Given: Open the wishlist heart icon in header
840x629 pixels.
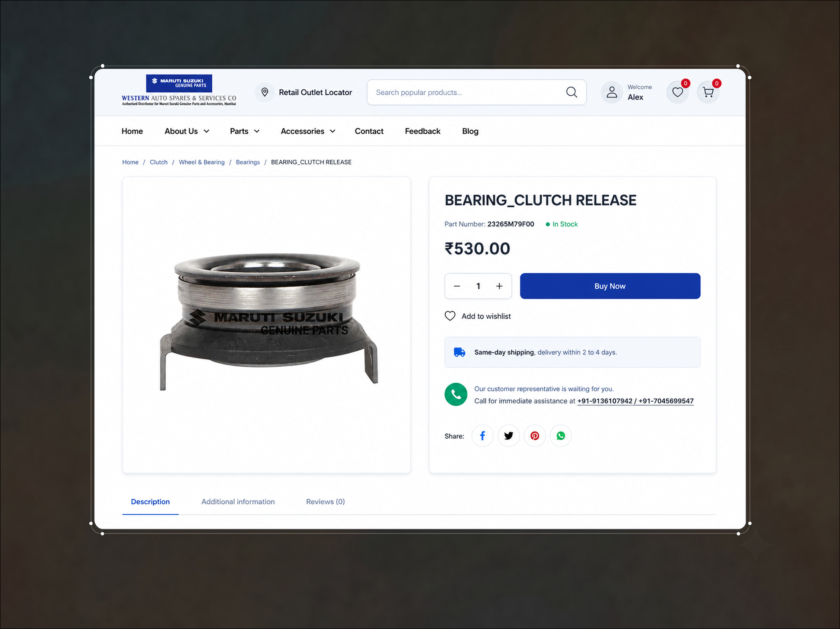Looking at the screenshot, I should coord(677,92).
